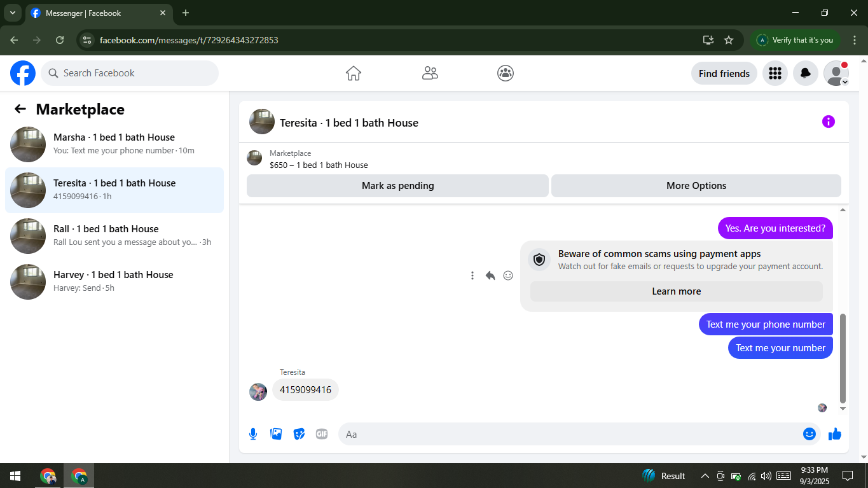This screenshot has width=868, height=488.
Task: Open the Notifications bell icon
Action: (x=806, y=73)
